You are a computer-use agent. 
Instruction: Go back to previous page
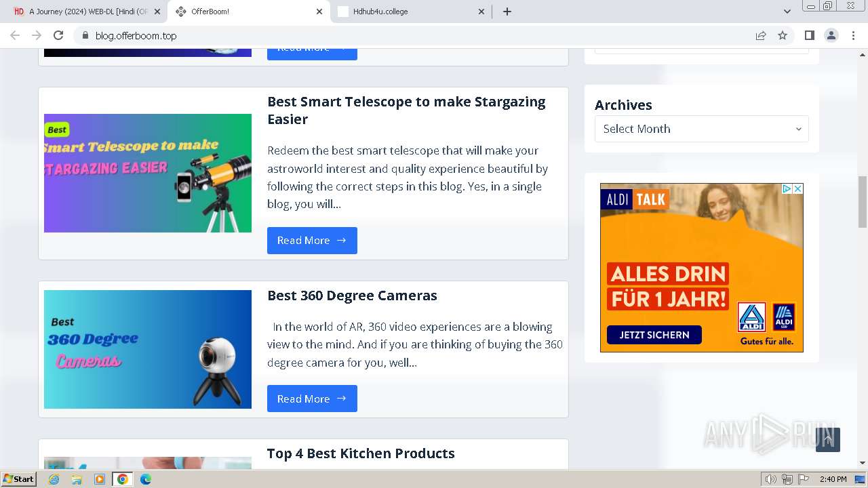[15, 35]
